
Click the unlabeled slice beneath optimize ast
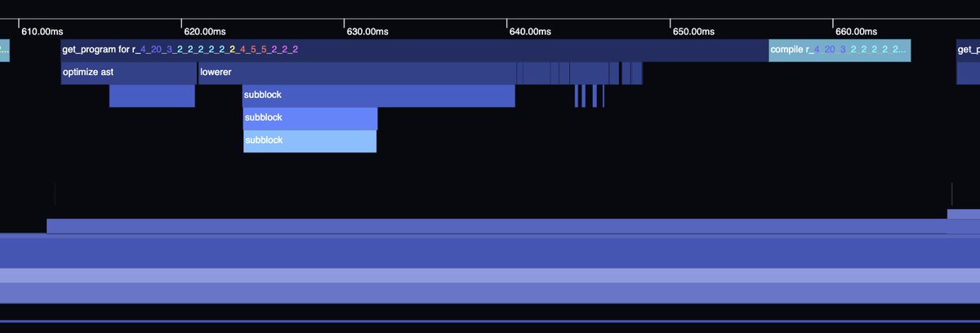152,95
